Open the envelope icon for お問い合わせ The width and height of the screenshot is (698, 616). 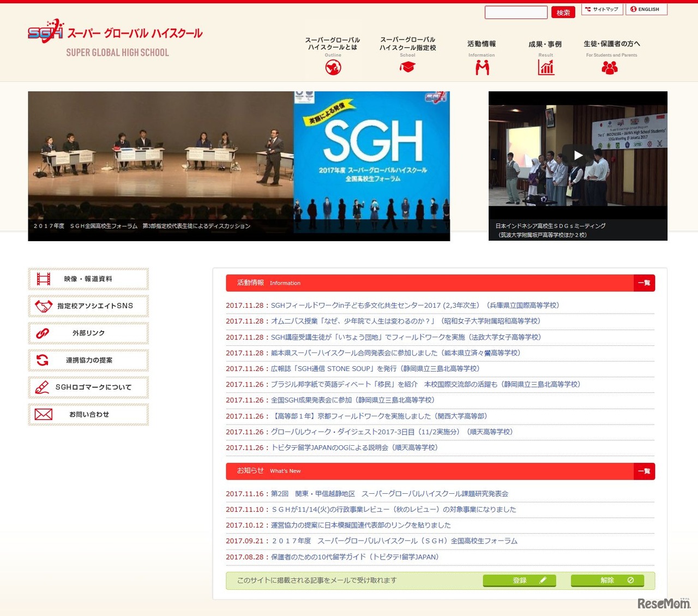pos(44,414)
